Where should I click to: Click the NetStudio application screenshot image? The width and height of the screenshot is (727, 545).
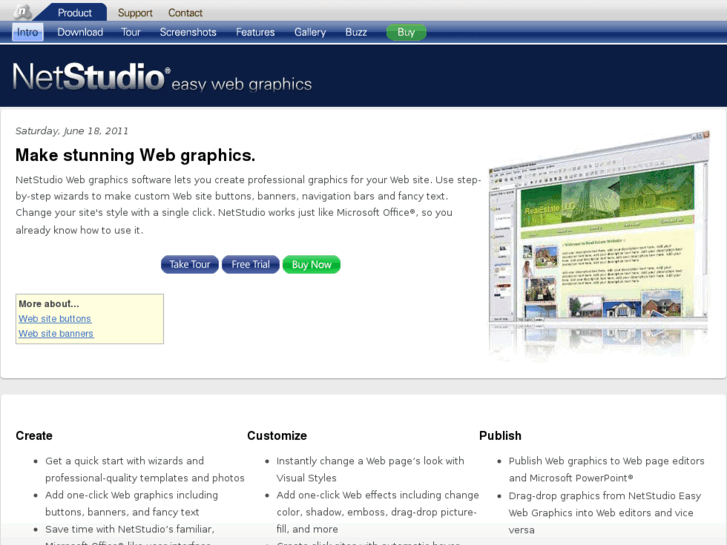pyautogui.click(x=599, y=246)
